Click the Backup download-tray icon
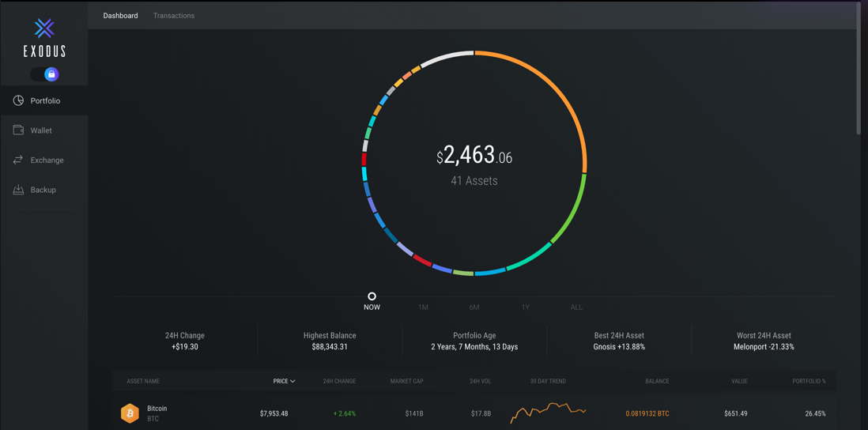Screen dimensions: 868x430 [x=18, y=190]
